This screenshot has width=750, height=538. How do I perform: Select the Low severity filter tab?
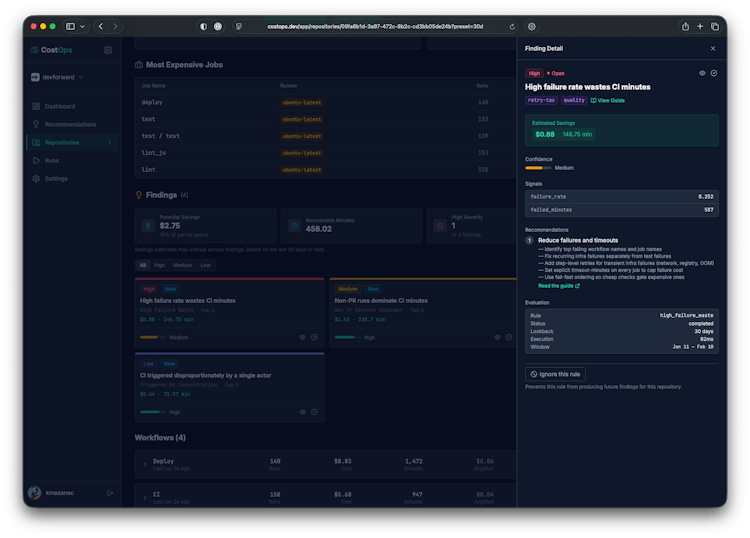click(205, 265)
